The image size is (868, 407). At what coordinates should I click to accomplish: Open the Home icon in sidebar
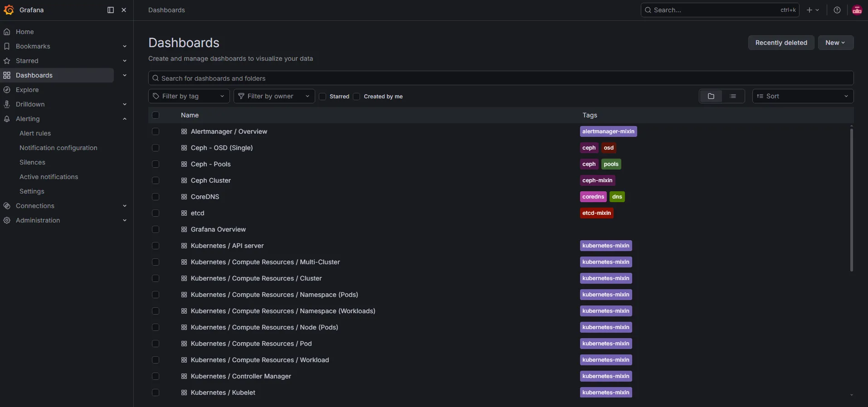(x=7, y=32)
